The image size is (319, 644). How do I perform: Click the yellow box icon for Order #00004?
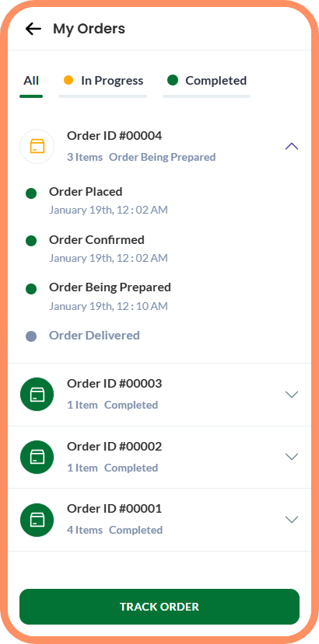click(x=37, y=147)
